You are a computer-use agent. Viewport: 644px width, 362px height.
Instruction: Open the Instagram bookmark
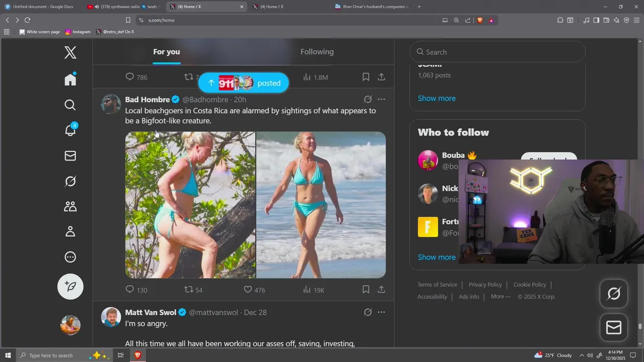(x=78, y=32)
